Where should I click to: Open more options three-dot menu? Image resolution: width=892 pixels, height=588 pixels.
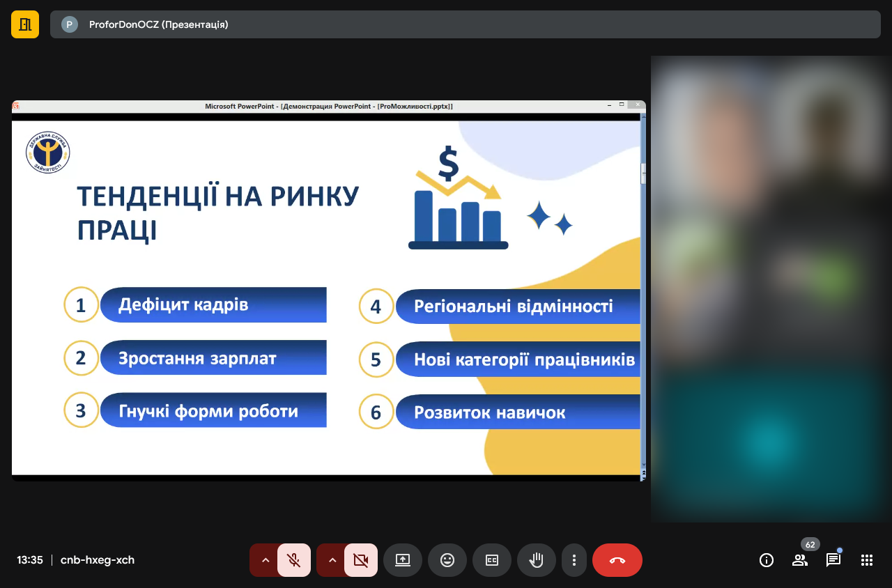coord(574,560)
